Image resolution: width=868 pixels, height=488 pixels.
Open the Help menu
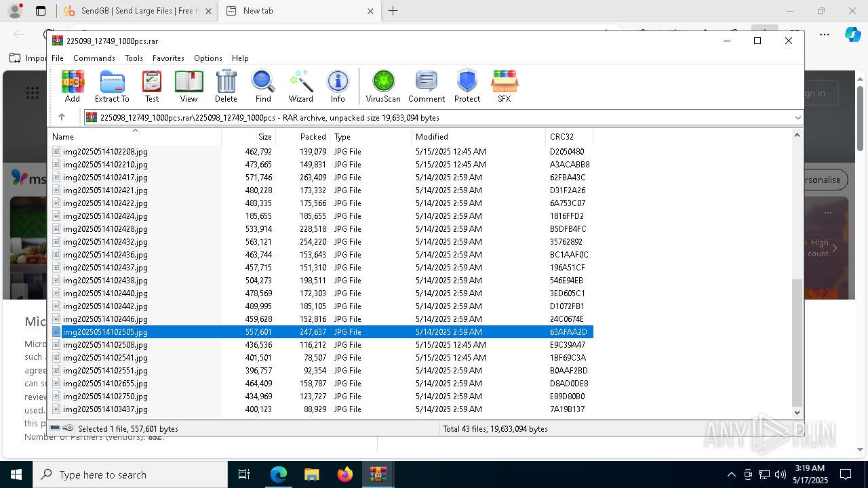(x=240, y=58)
